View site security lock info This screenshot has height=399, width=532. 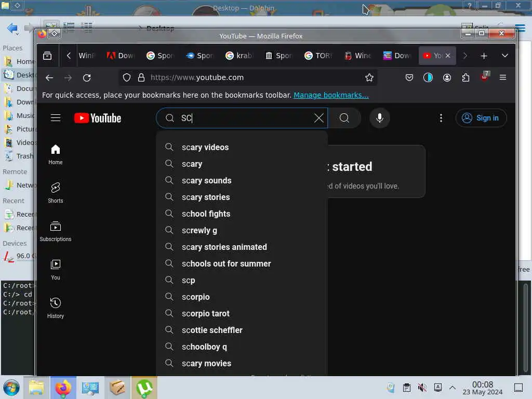pyautogui.click(x=141, y=78)
